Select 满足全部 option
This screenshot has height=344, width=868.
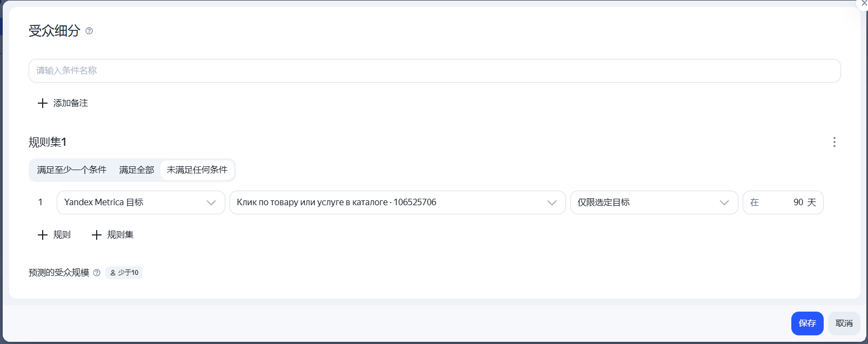pyautogui.click(x=137, y=170)
